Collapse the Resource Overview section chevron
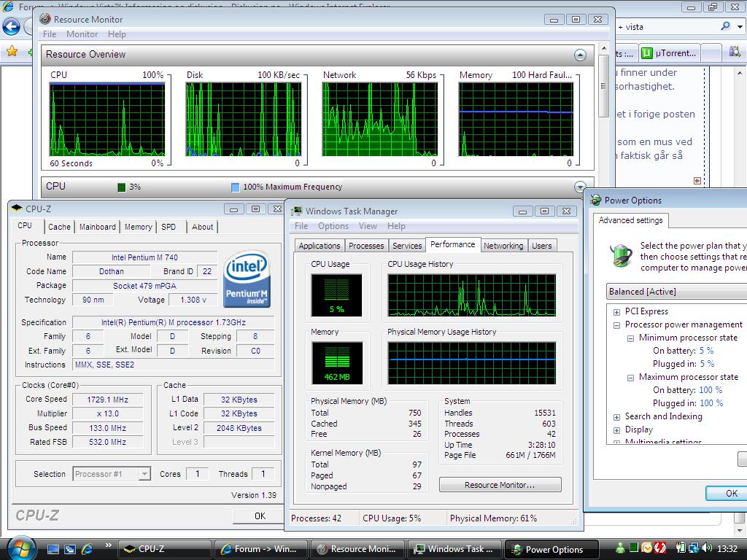Screen dimensions: 747x560 point(580,55)
